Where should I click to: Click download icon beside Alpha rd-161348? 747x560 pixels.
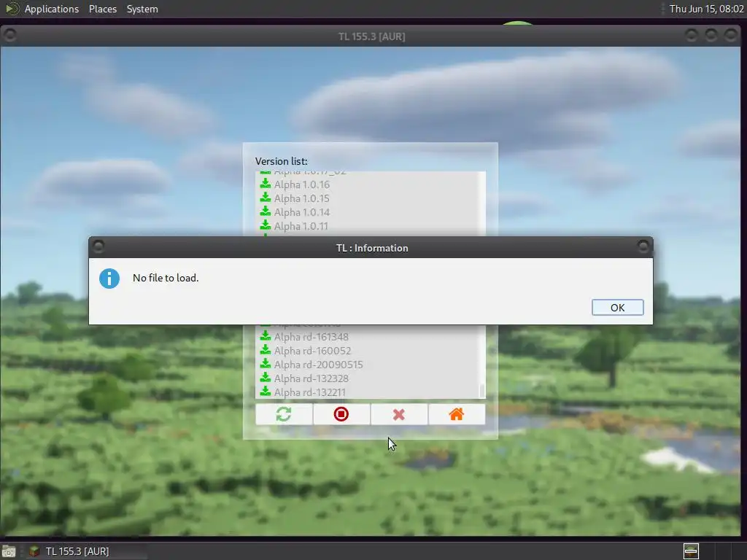(266, 336)
